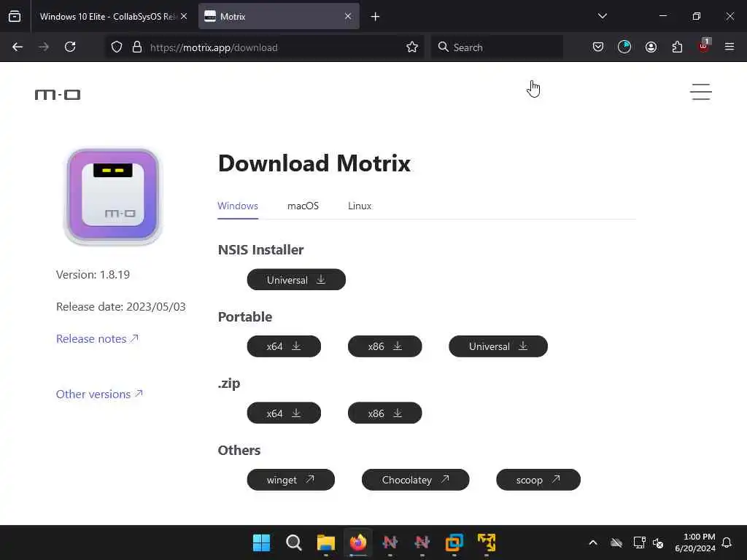Screen dimensions: 747x560
Task: Click the cloud sync tray icon
Action: click(x=616, y=542)
